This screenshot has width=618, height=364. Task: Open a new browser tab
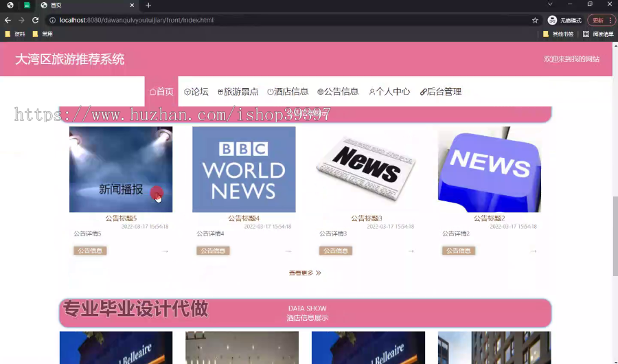click(148, 5)
